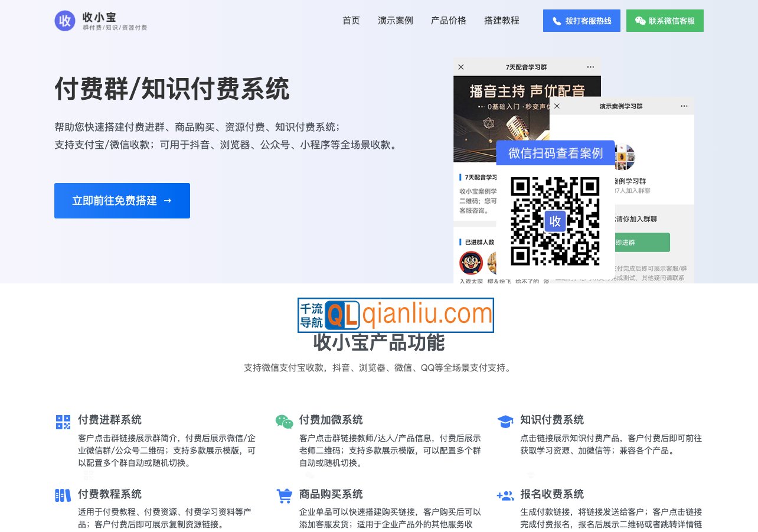758x532 pixels.
Task: Open the ... menu on 演示案例学习群
Action: 684,106
